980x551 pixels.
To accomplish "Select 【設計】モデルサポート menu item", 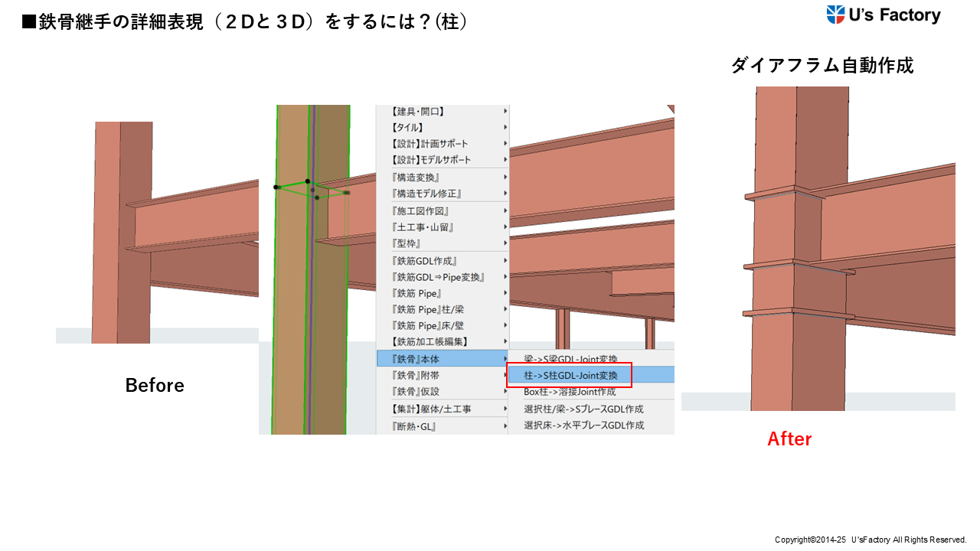I will pyautogui.click(x=431, y=160).
